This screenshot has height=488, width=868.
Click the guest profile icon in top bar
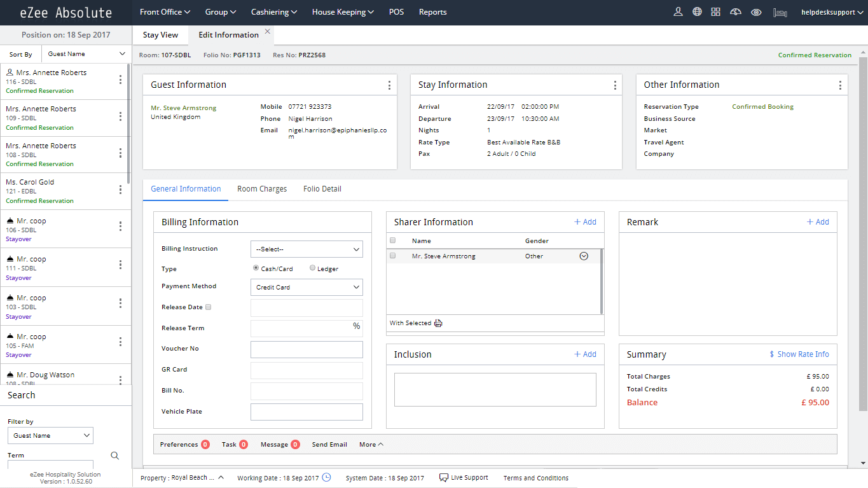click(678, 12)
